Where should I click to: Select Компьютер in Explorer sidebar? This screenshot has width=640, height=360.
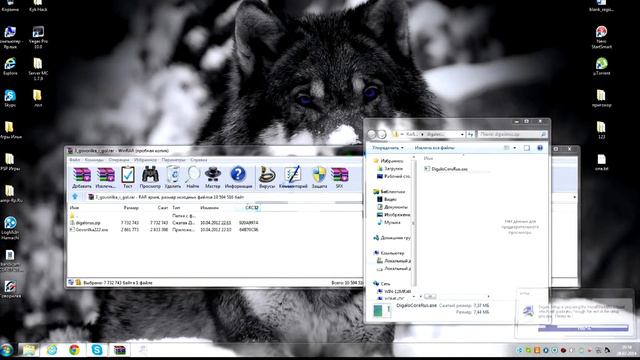389,253
